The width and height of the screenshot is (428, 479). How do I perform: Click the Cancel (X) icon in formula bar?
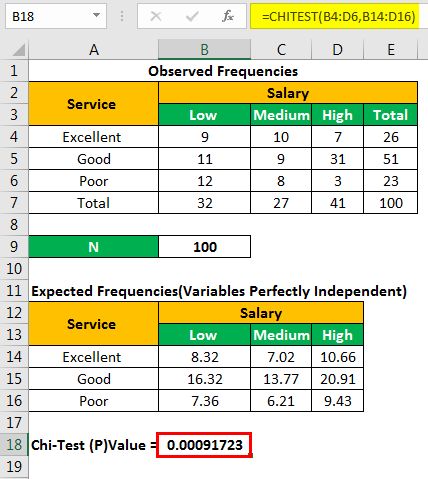[156, 16]
